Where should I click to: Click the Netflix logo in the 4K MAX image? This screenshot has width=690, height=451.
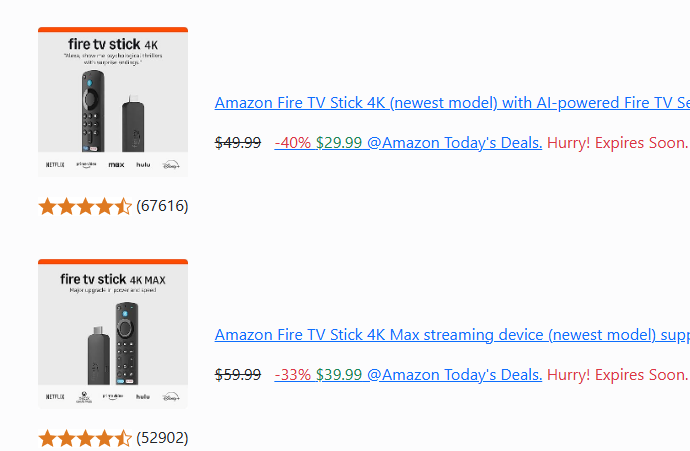[55, 396]
